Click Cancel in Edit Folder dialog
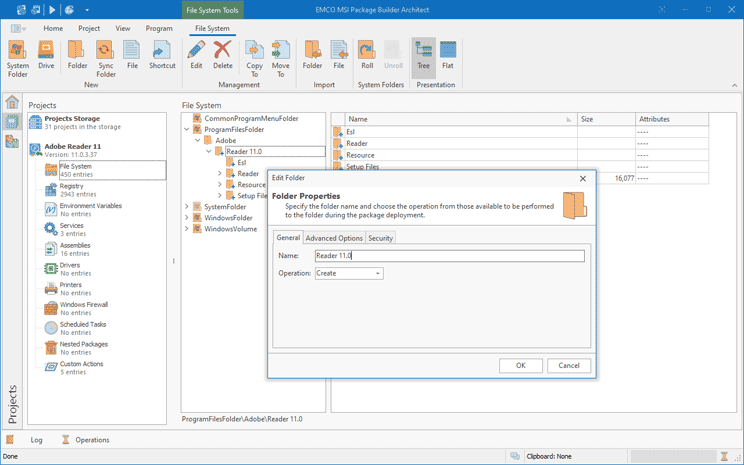This screenshot has width=744, height=465. (x=569, y=365)
